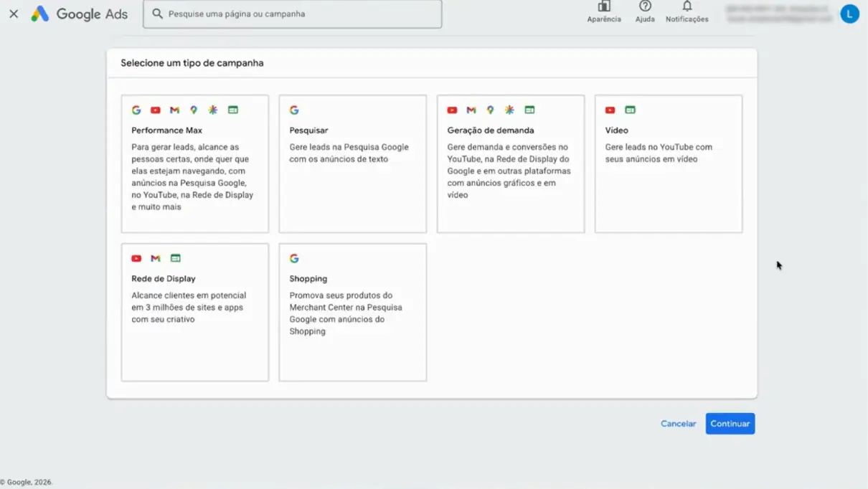Click the Cancelar link
Screen dimensions: 868x489
pyautogui.click(x=678, y=424)
